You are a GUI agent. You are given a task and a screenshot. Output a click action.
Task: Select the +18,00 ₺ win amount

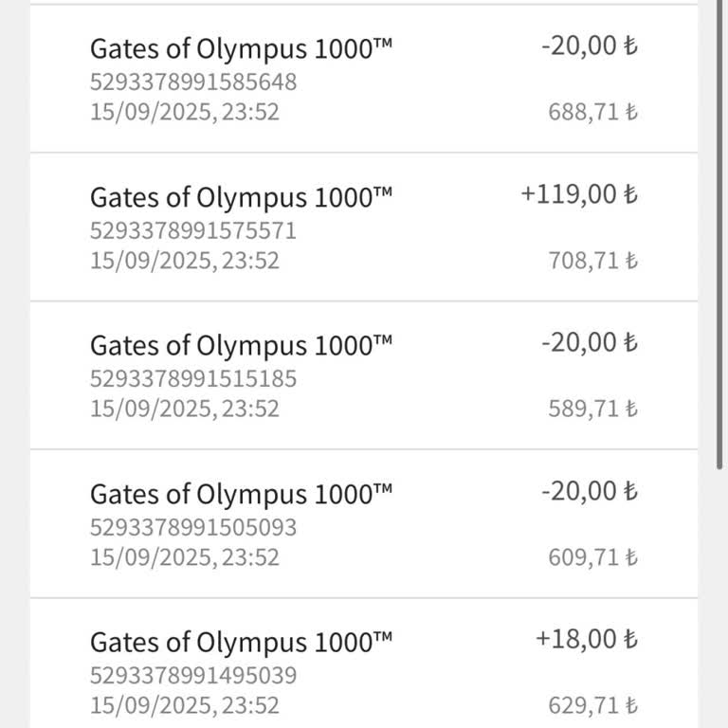tap(586, 639)
